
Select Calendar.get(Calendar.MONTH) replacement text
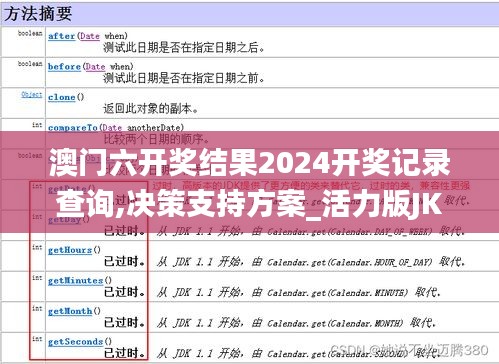pyautogui.click(x=335, y=323)
